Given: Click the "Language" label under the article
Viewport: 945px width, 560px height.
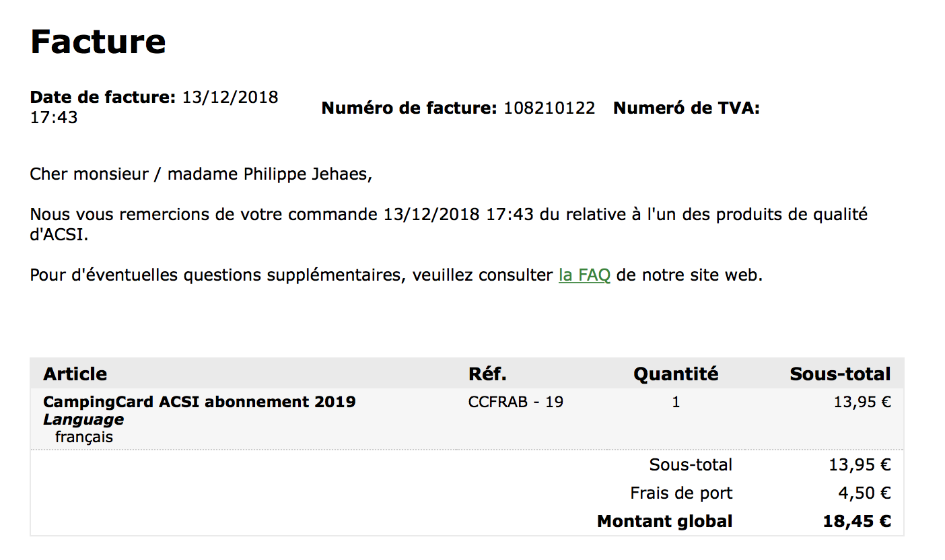Looking at the screenshot, I should [x=83, y=420].
